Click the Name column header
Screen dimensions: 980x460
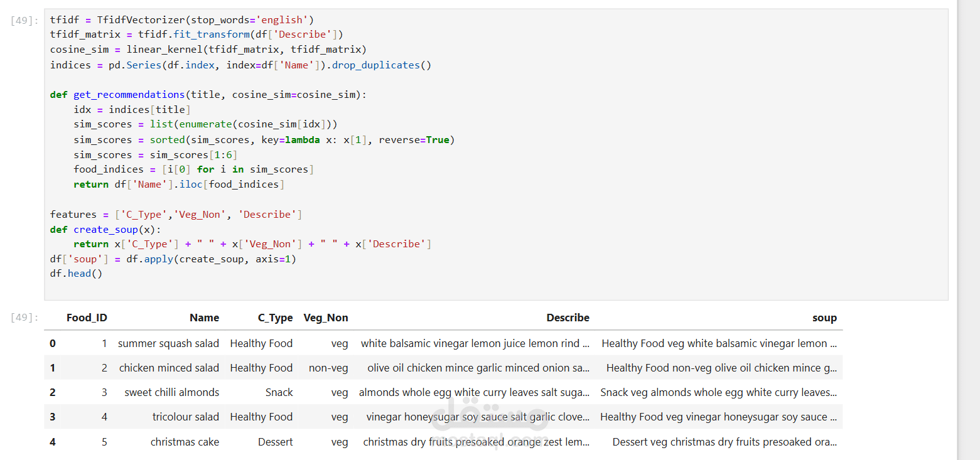coord(204,318)
